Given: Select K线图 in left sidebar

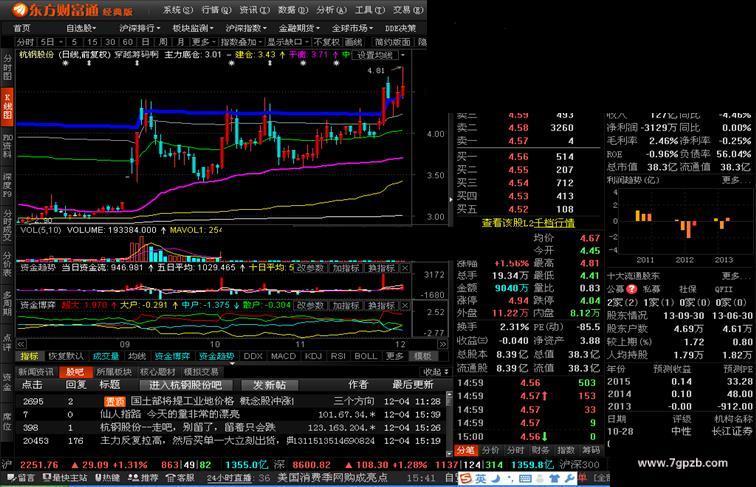Looking at the screenshot, I should pyautogui.click(x=7, y=105).
